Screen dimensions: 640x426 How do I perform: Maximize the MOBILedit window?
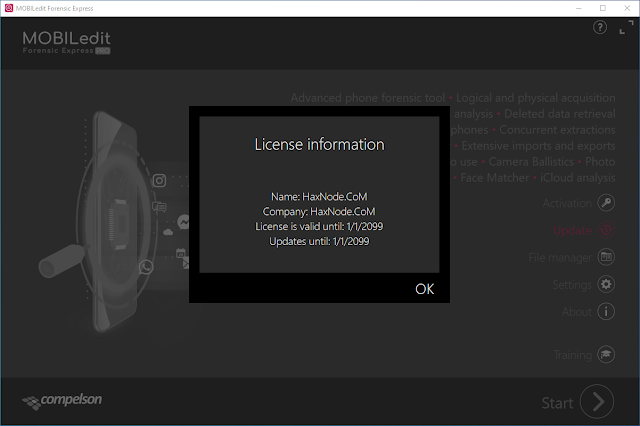602,8
